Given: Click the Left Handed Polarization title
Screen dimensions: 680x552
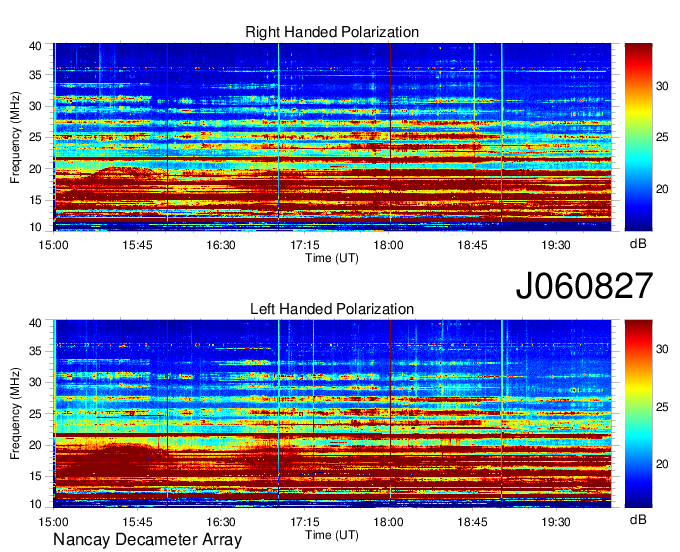Looking at the screenshot, I should coord(332,309).
